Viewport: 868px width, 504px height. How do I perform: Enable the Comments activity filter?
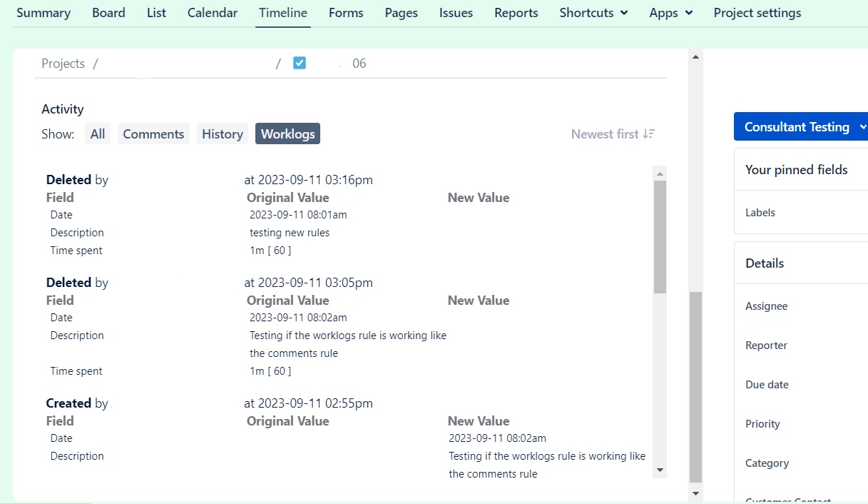[153, 133]
